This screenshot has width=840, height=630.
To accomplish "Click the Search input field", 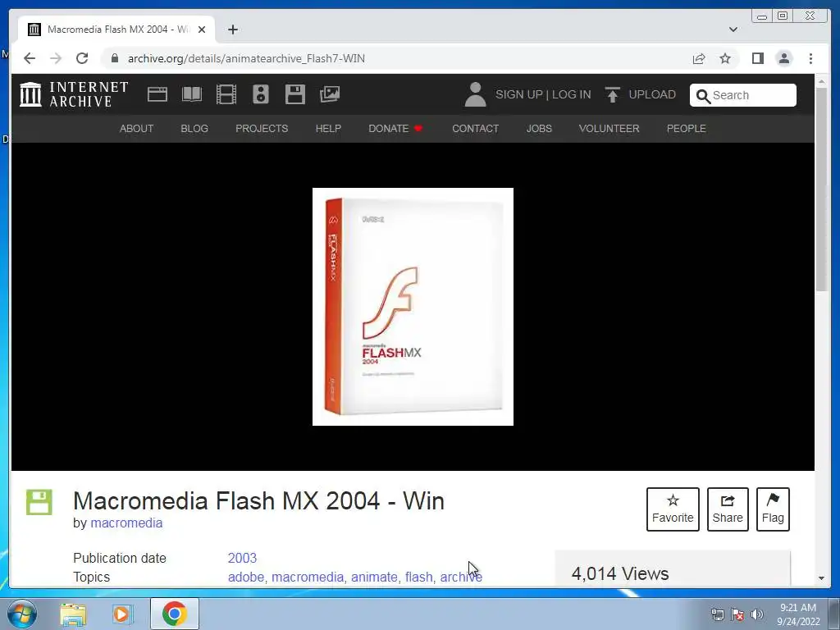I will 743,95.
